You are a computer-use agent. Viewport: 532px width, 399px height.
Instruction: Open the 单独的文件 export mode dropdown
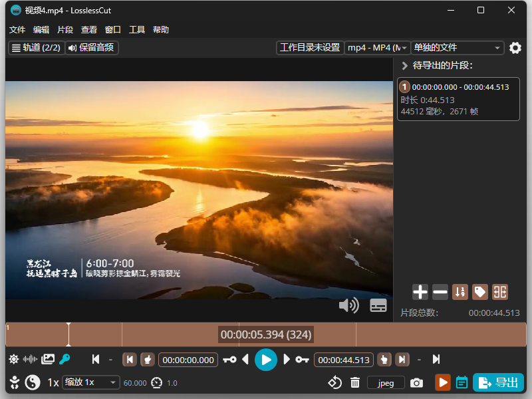(x=457, y=48)
